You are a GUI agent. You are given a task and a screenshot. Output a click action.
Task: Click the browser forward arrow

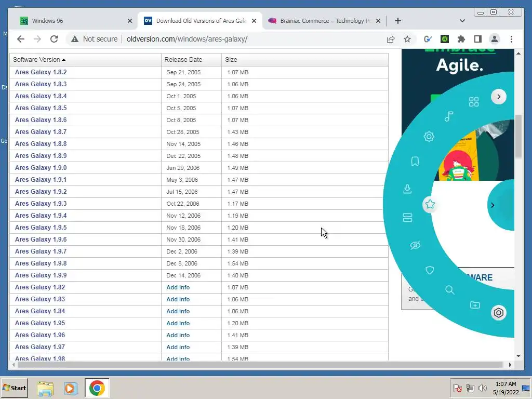coord(37,39)
